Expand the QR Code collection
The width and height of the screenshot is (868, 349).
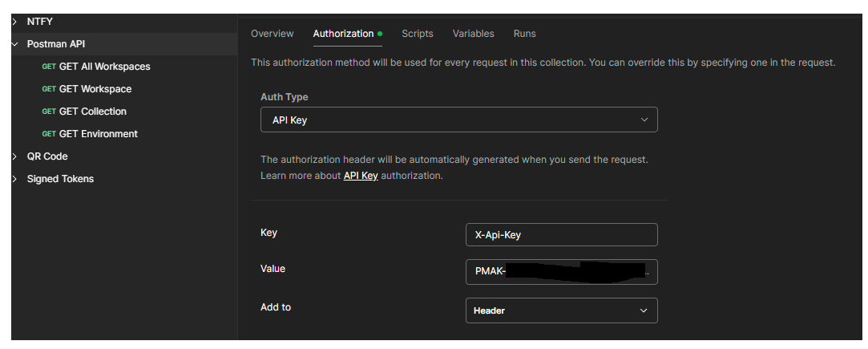[15, 156]
